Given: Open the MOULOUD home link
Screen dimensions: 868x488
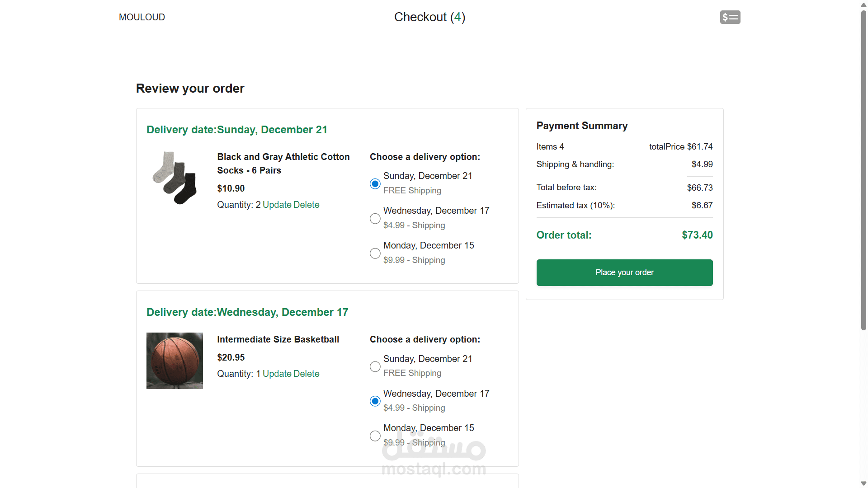Looking at the screenshot, I should [142, 17].
